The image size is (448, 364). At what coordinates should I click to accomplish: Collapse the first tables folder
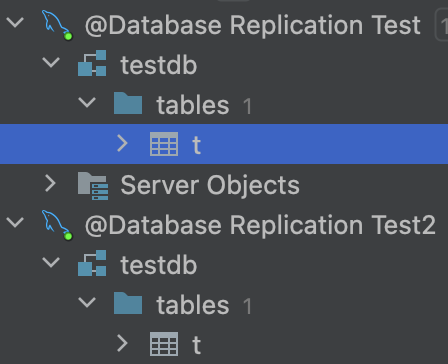[x=87, y=103]
